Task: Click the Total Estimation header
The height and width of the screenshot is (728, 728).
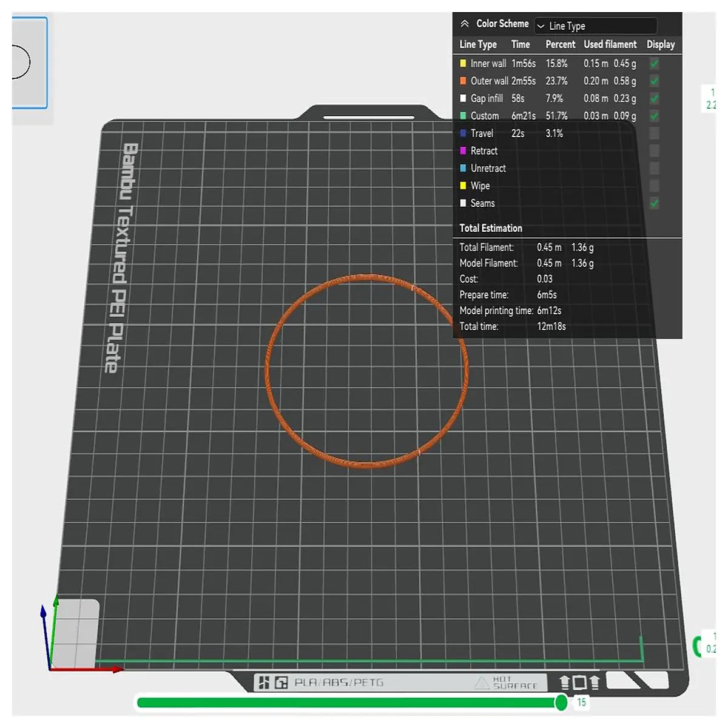Action: point(491,228)
